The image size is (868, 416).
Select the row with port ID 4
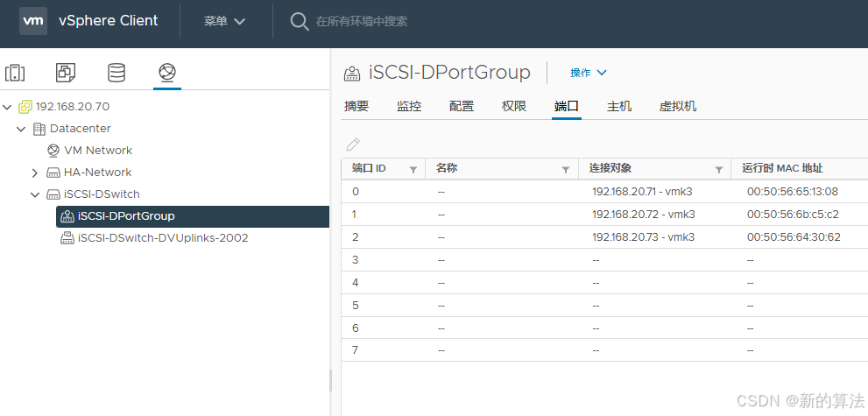[604, 282]
